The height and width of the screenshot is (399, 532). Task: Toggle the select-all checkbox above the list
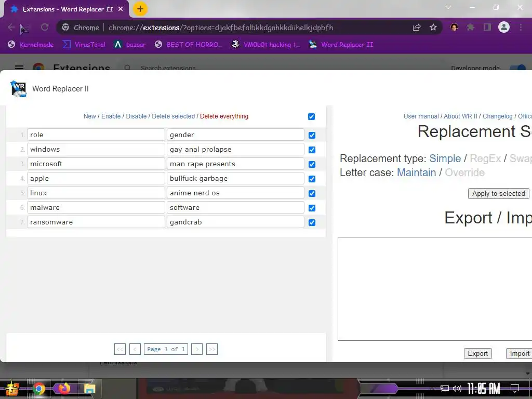pyautogui.click(x=312, y=117)
